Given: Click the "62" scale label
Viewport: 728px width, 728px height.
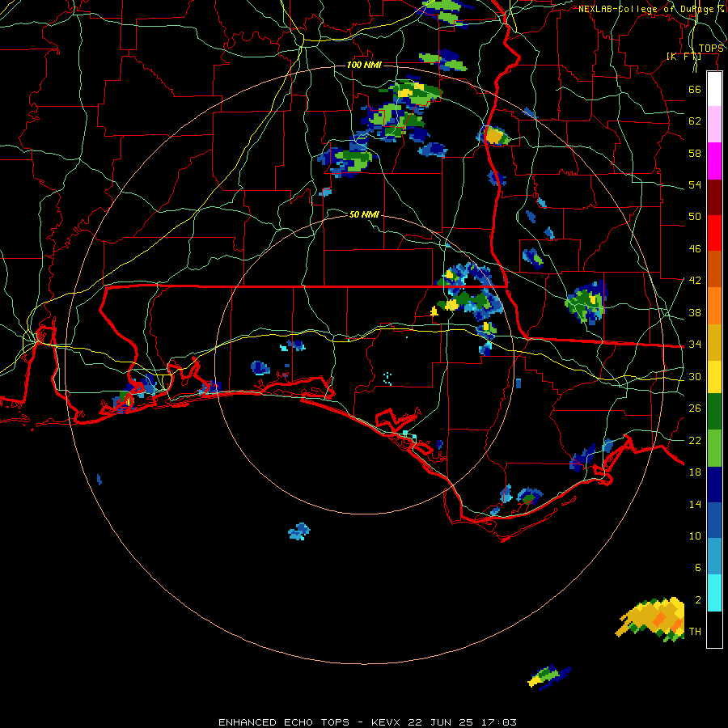Looking at the screenshot, I should pos(695,121).
